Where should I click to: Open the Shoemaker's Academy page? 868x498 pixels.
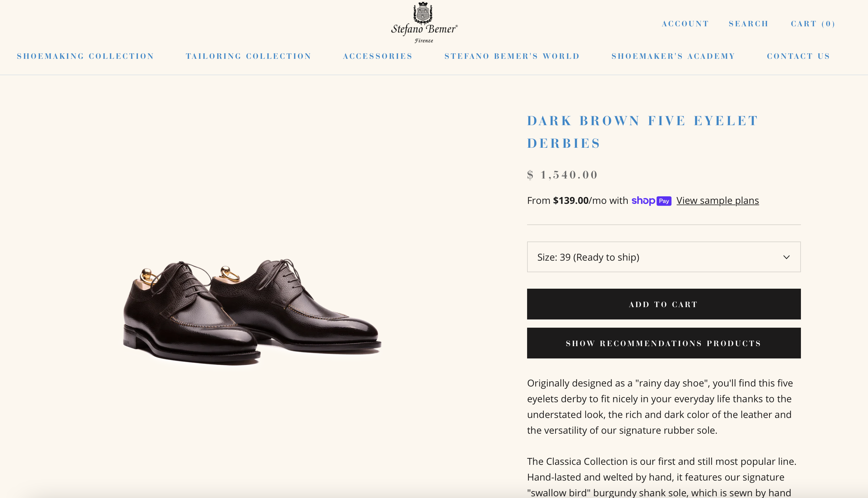(673, 56)
